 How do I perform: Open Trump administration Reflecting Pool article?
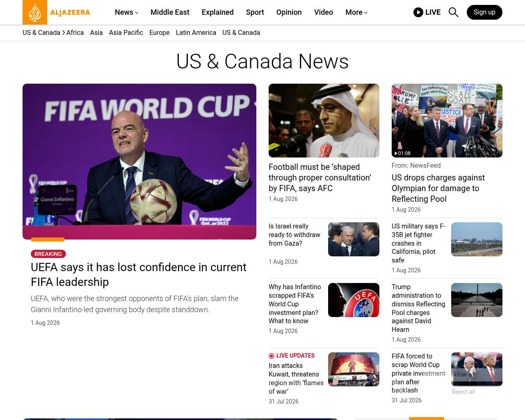click(x=418, y=308)
